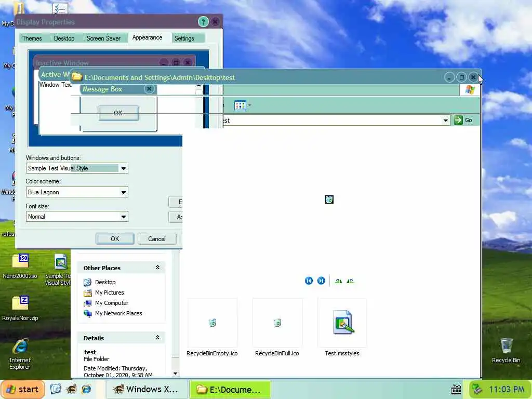Viewport: 532px width, 399px height.
Task: Click Show Desktop quick launch icon
Action: pyautogui.click(x=56, y=389)
